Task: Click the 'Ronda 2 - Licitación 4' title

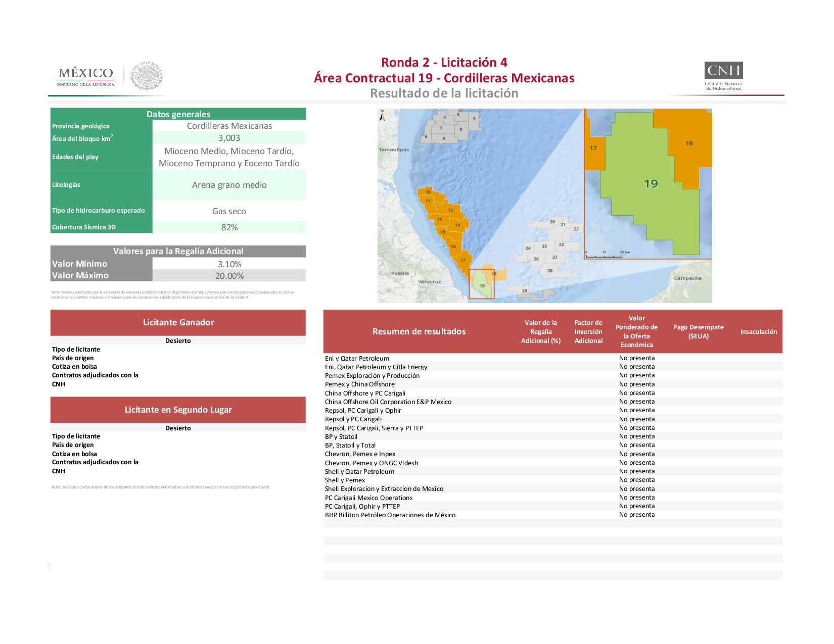Action: pos(444,62)
